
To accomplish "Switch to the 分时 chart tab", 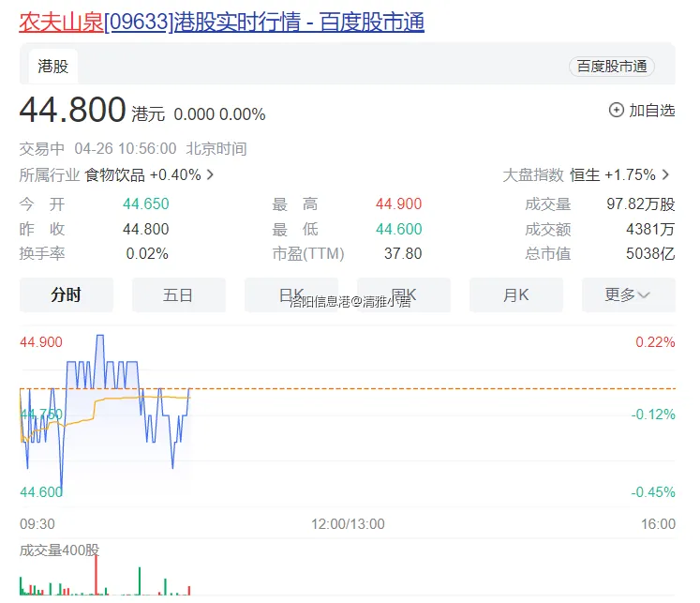I will coord(67,294).
